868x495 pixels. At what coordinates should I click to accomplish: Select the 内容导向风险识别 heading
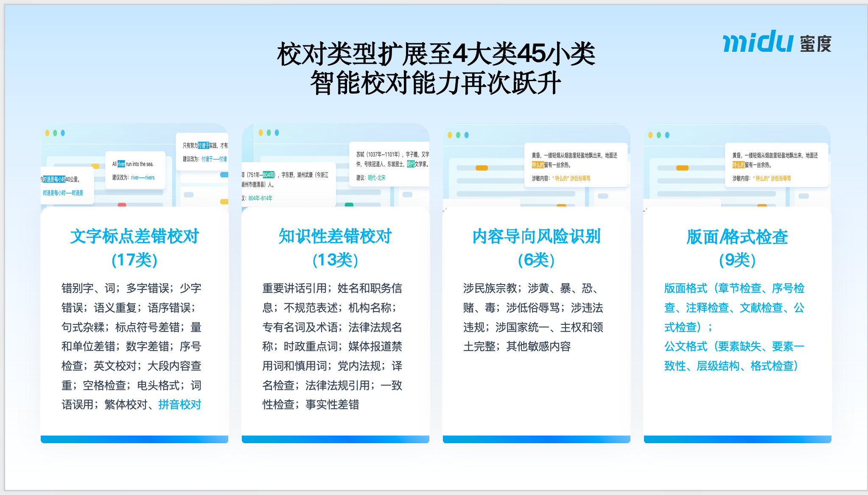[x=536, y=236]
